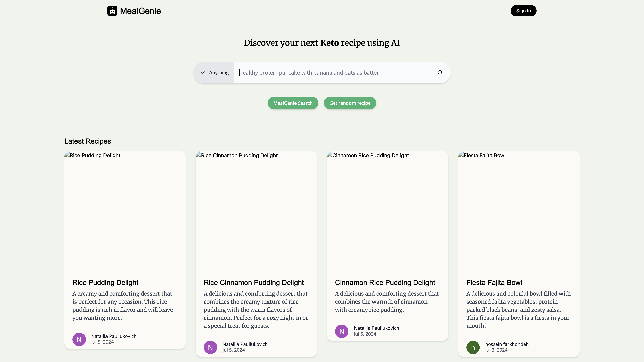Click description mentioning 'cozy night in'
The image size is (644, 362).
tap(256, 310)
